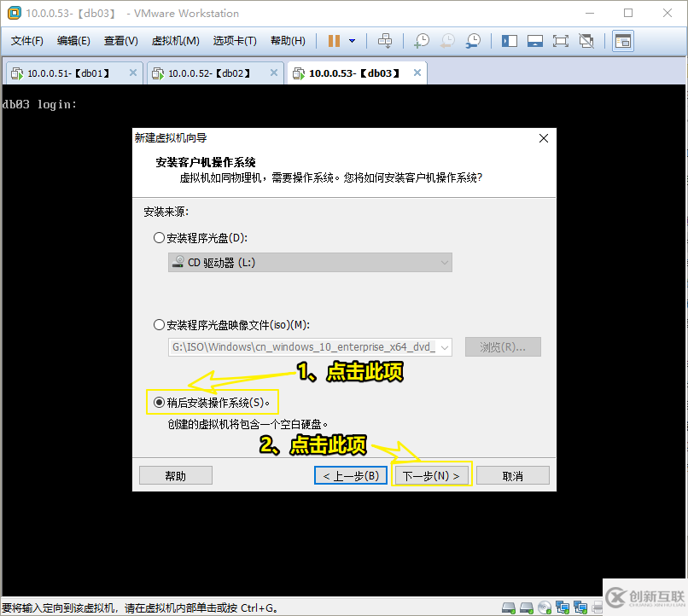
Task: Click the second hard disk status icon
Action: point(526,607)
